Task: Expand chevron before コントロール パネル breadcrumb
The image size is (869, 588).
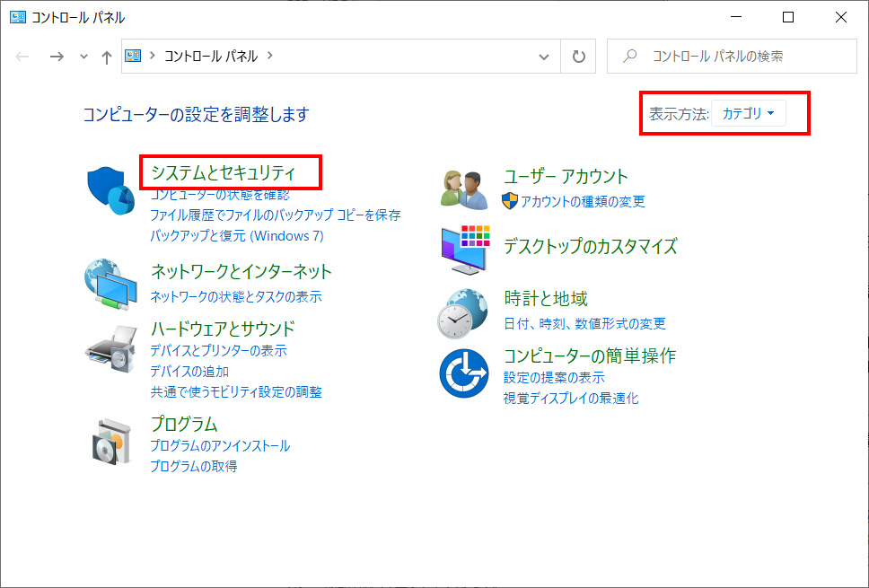Action: pos(153,56)
